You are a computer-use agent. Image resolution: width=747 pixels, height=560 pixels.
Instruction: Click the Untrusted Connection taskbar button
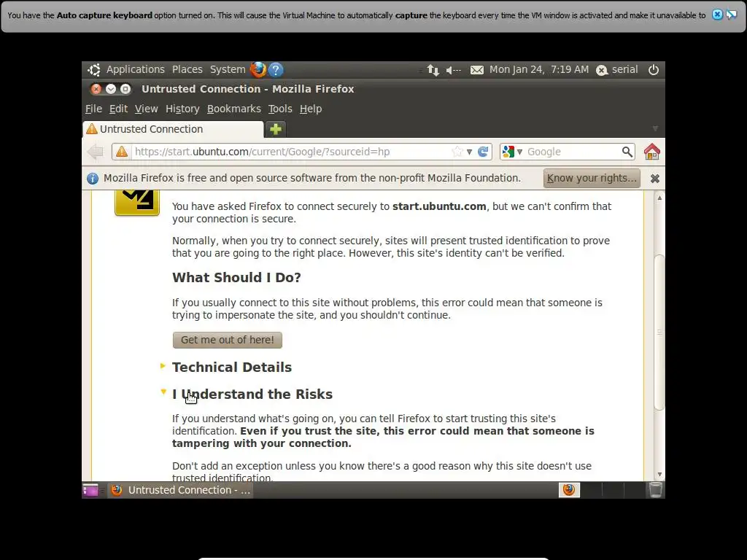181,490
